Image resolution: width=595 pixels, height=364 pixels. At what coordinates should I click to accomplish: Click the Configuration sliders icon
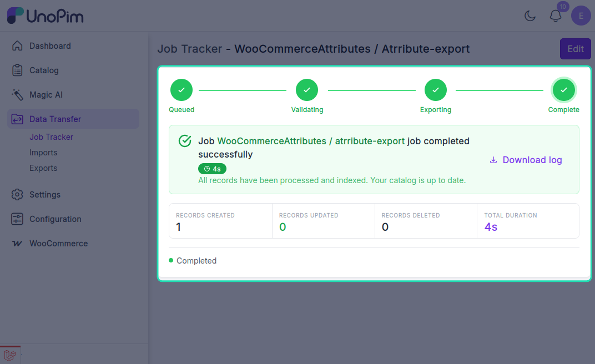tap(17, 219)
